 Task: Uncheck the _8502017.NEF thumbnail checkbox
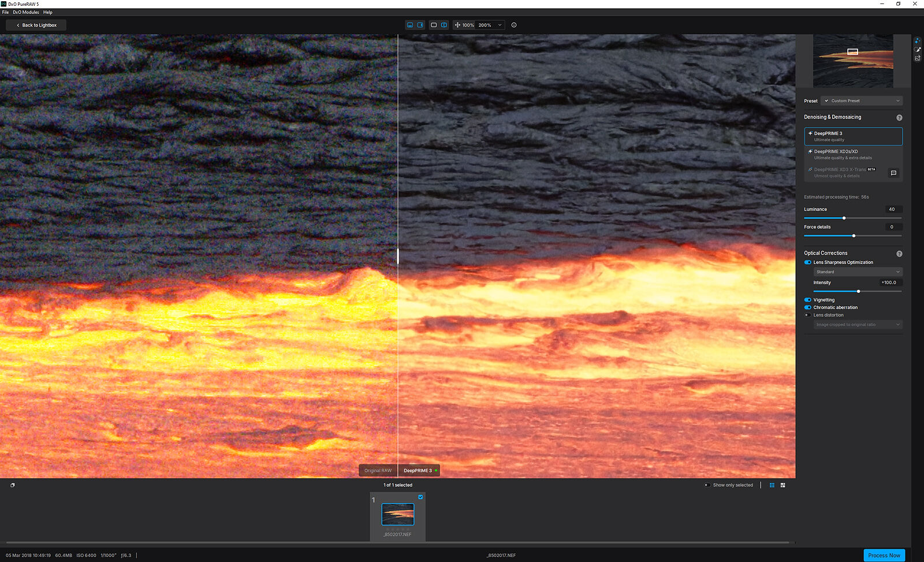(420, 497)
